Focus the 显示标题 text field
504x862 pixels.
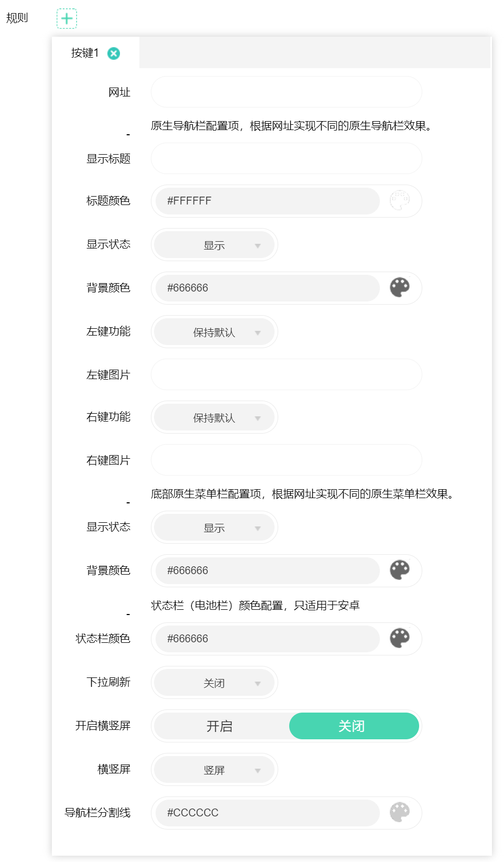click(x=286, y=158)
